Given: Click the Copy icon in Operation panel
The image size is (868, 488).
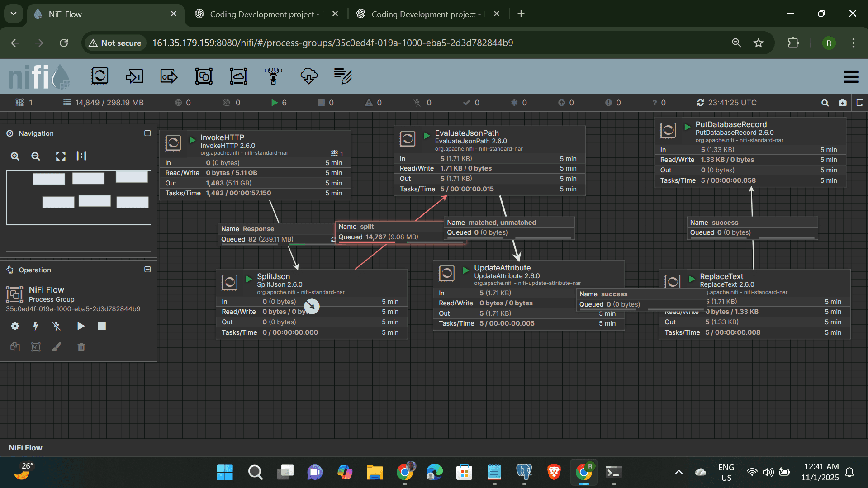Looking at the screenshot, I should pyautogui.click(x=15, y=347).
